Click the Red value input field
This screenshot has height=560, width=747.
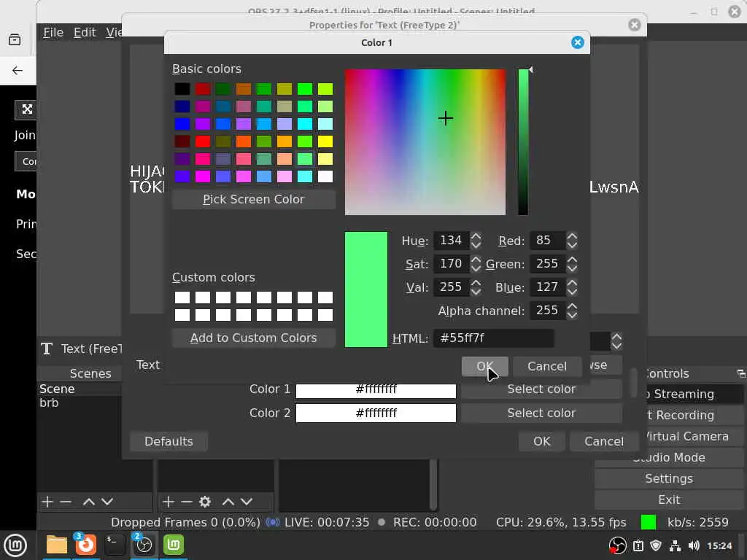tap(548, 241)
